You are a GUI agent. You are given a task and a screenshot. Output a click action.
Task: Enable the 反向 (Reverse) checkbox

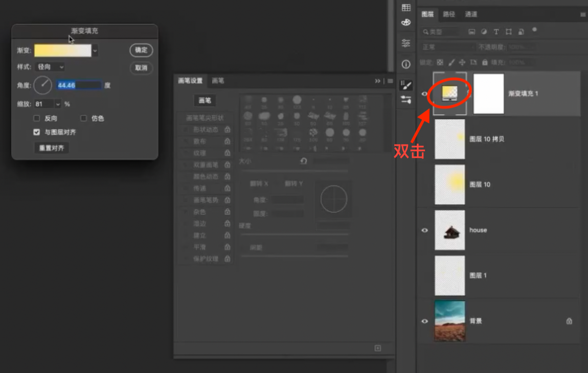click(37, 119)
